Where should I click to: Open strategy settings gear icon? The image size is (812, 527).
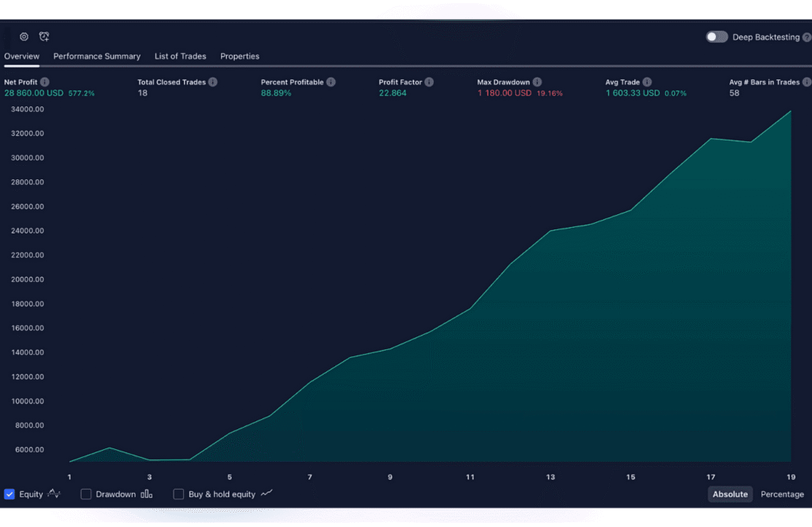coord(24,37)
